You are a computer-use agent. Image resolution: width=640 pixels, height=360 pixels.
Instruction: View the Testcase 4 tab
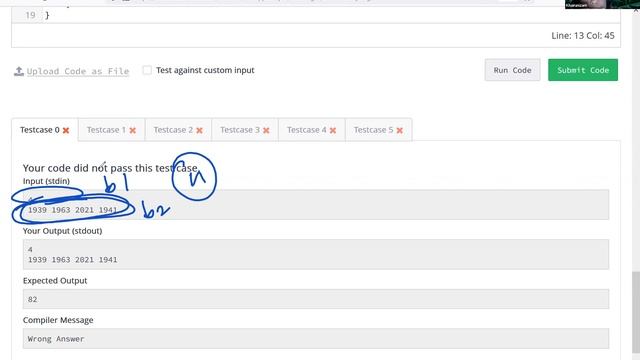tap(311, 130)
